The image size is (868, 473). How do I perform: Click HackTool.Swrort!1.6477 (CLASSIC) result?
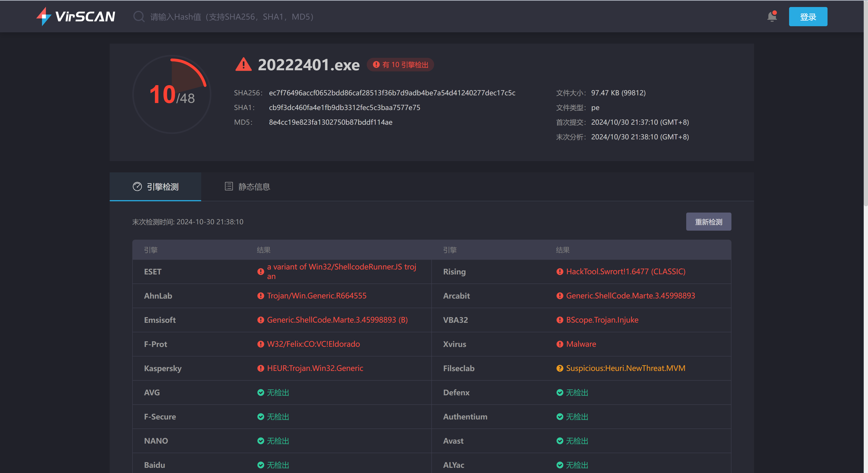click(626, 272)
